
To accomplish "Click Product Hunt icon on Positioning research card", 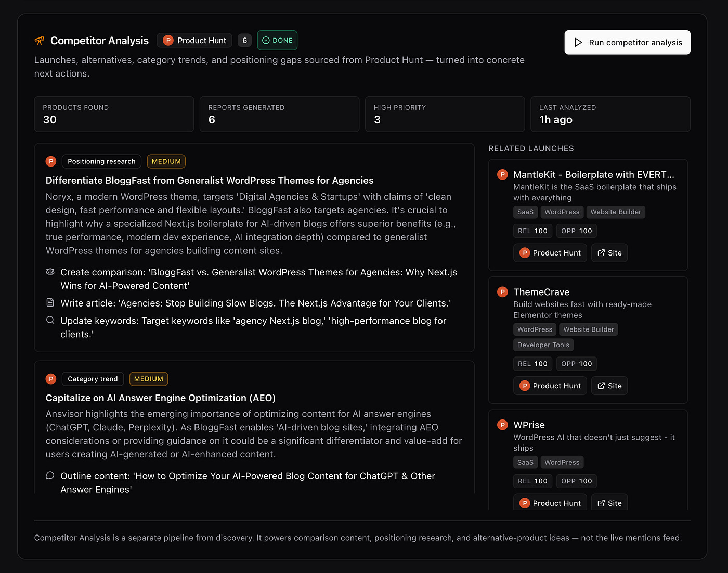I will click(51, 161).
